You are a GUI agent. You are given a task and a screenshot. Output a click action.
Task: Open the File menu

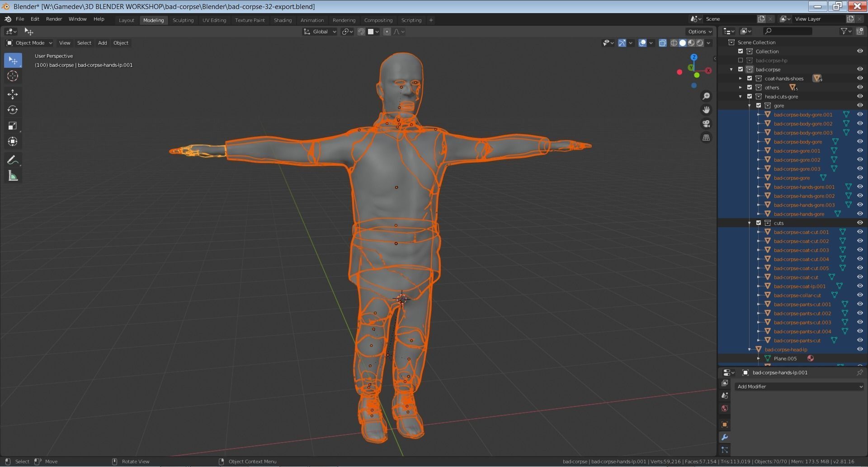tap(20, 19)
